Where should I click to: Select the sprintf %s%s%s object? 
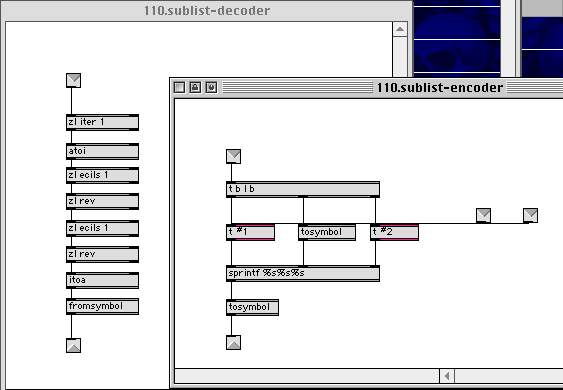point(303,273)
